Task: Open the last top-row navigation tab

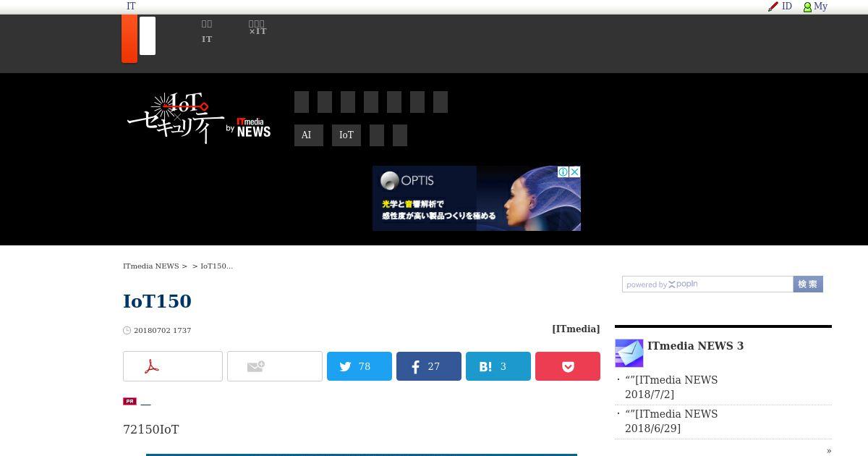Action: pyautogui.click(x=441, y=102)
